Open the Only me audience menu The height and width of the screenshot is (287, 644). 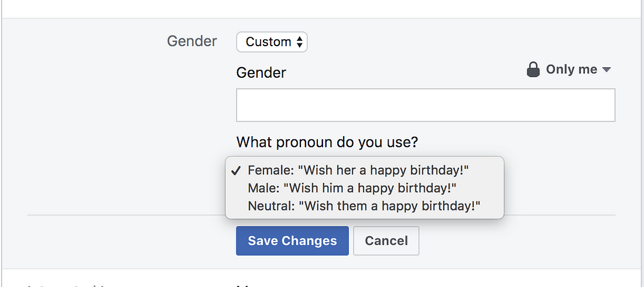[571, 70]
